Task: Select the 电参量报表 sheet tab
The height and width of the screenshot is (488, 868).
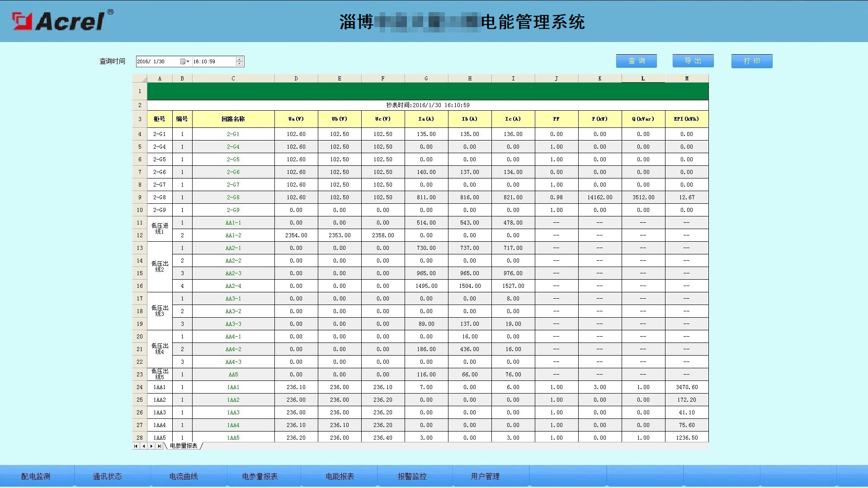Action: pyautogui.click(x=184, y=446)
